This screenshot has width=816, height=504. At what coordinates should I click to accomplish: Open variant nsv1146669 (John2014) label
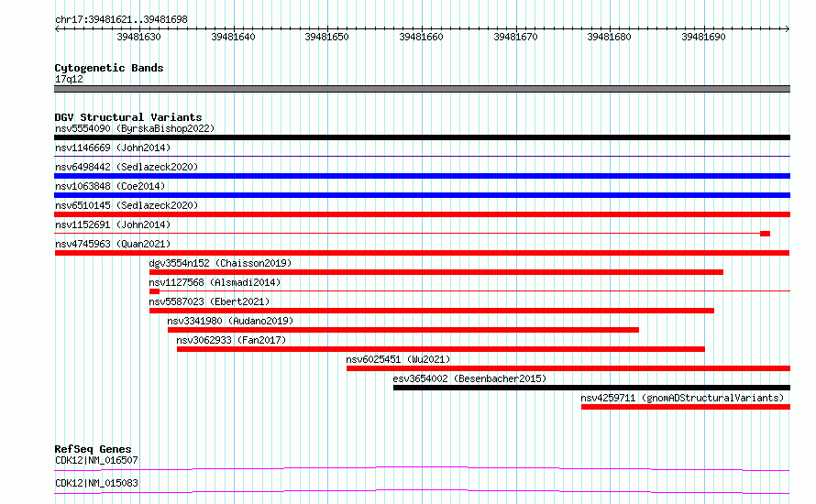click(113, 148)
